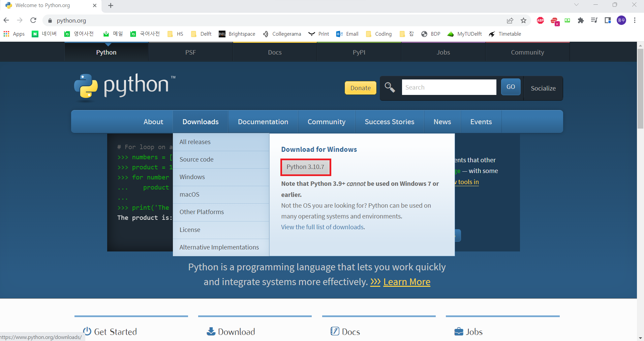
Task: Open the Brightspace bookmark
Action: click(237, 34)
